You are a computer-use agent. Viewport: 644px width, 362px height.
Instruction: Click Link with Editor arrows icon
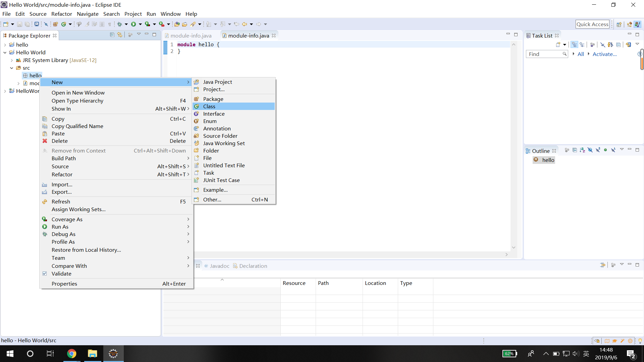tap(120, 35)
